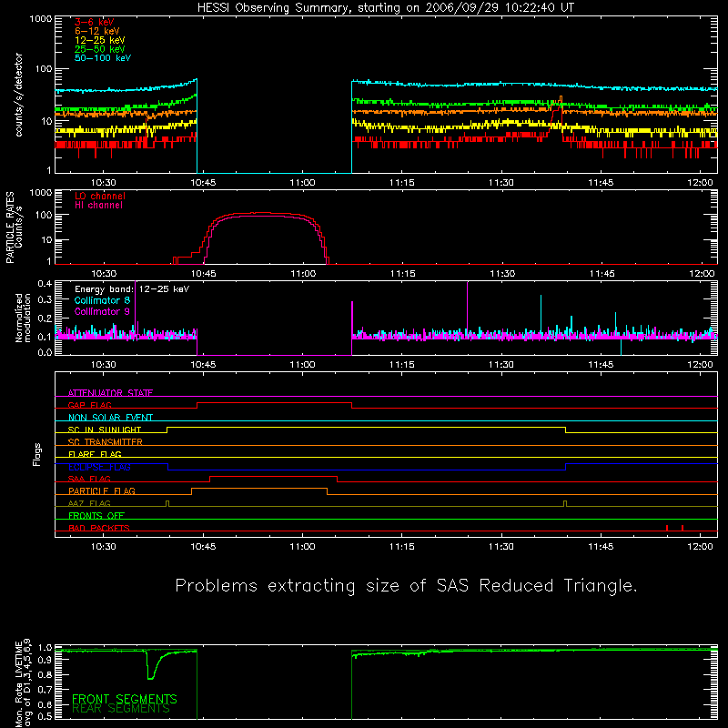
Task: Click the AAZ_FLAG label
Action: coord(89,503)
